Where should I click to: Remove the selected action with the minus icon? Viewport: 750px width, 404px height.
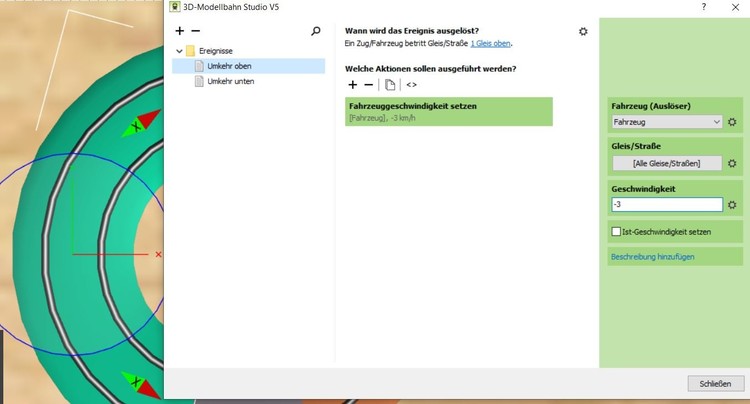pos(368,85)
